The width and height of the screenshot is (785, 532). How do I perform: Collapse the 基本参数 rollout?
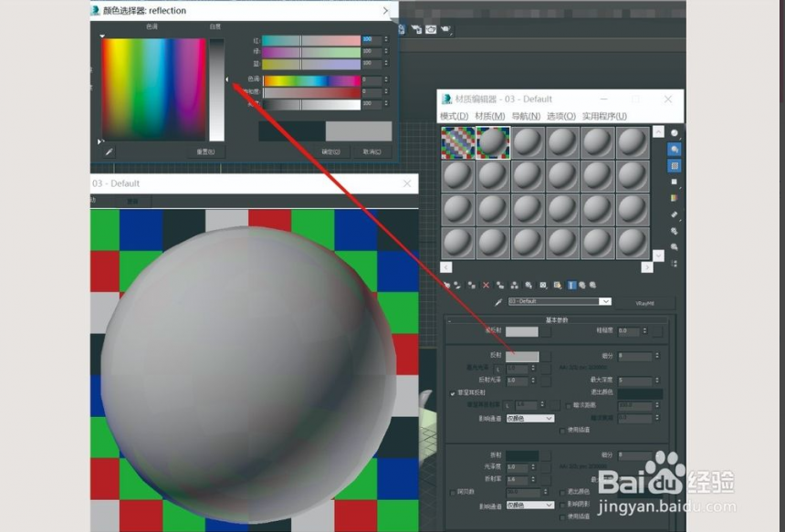(557, 319)
